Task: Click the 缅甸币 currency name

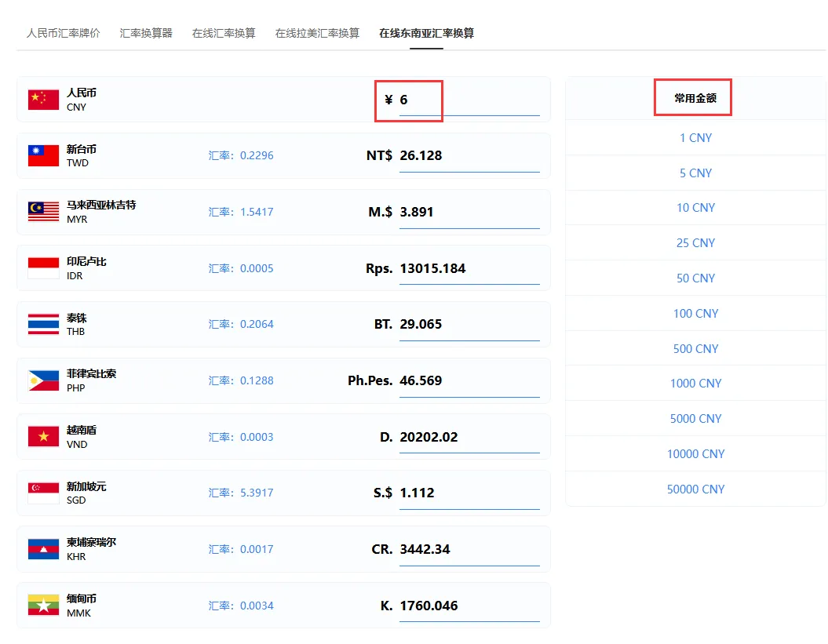Action: (82, 599)
